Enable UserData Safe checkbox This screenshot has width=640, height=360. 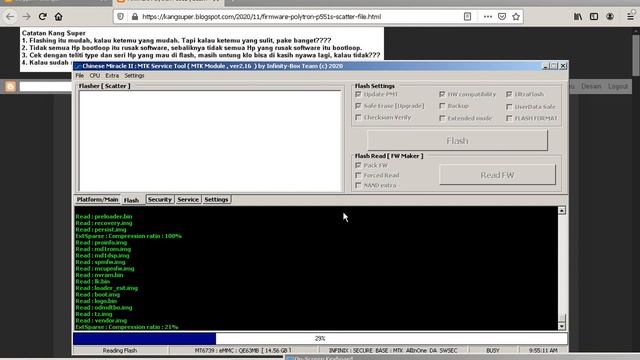(509, 107)
